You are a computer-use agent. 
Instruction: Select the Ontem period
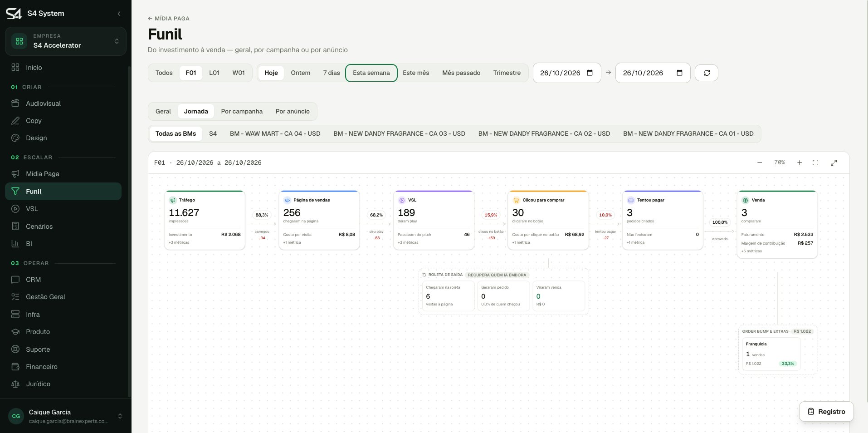(301, 73)
